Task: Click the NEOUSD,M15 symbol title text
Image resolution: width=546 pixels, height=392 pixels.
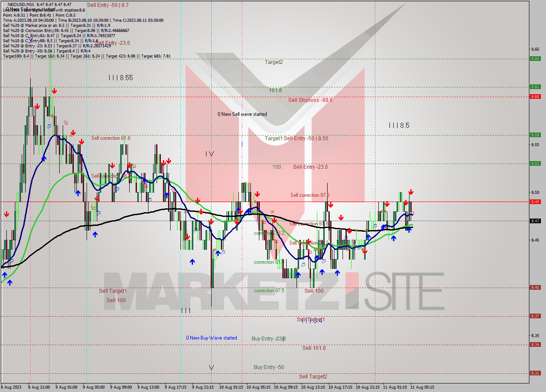Action: [x=22, y=4]
